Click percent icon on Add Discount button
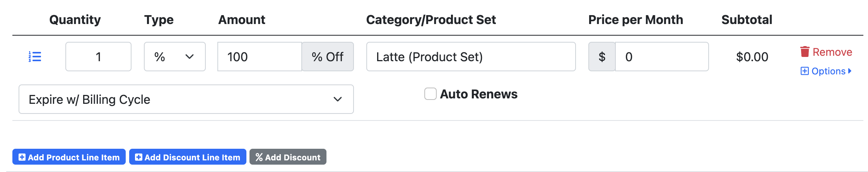 (x=259, y=157)
